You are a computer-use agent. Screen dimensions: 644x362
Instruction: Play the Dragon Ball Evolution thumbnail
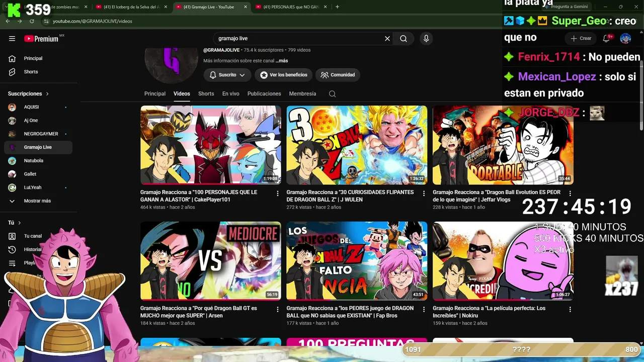coord(503,145)
